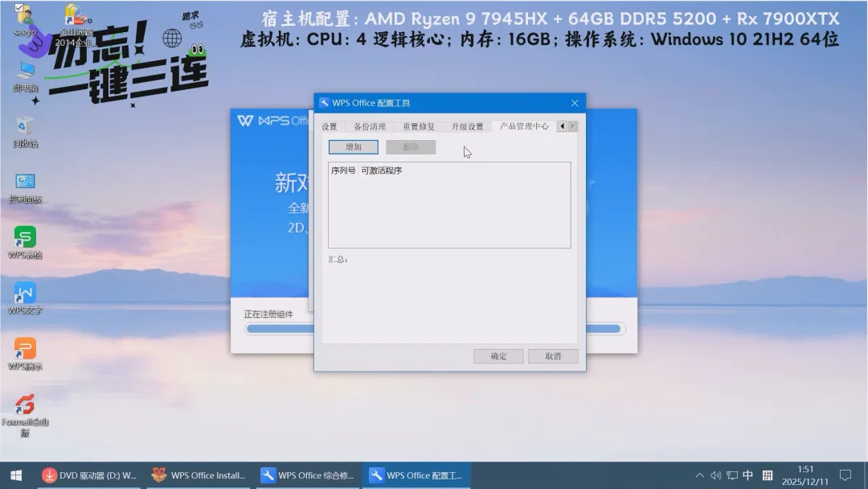Click the 可激活程序 column header
868x489 pixels.
pyautogui.click(x=382, y=171)
